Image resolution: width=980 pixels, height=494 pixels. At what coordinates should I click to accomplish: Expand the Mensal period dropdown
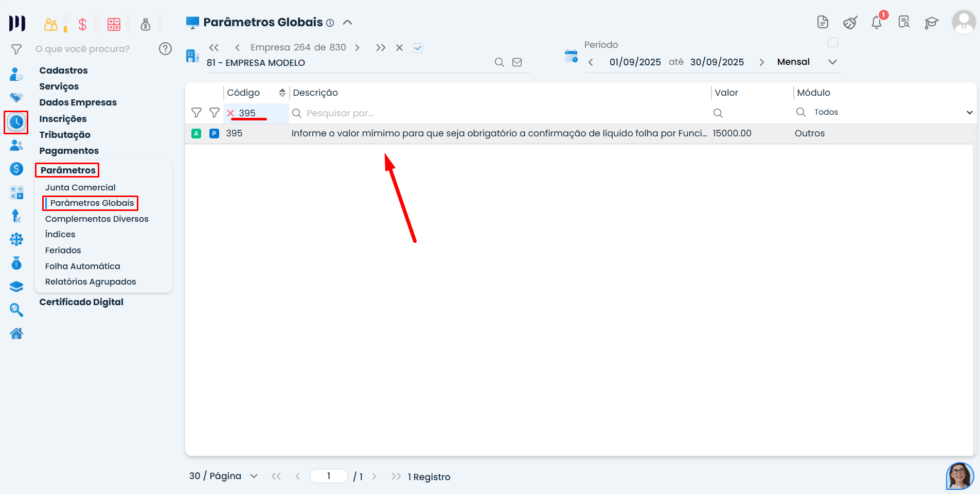pos(832,62)
